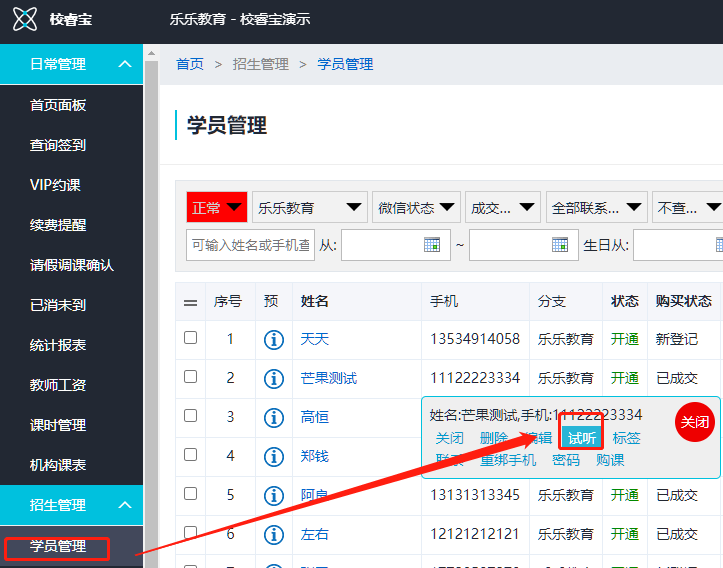Open info icon for student 天天
723x568 pixels.
[x=274, y=340]
